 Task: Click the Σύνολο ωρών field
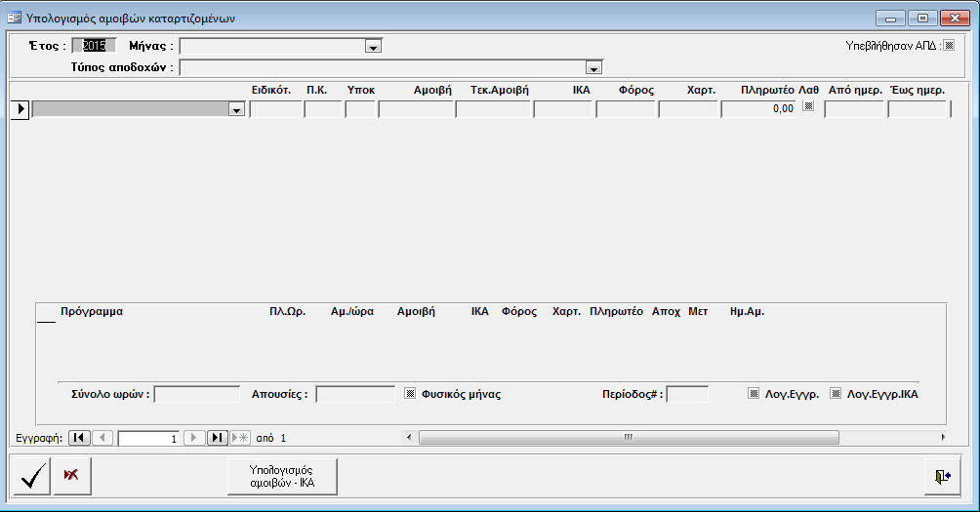pyautogui.click(x=196, y=394)
